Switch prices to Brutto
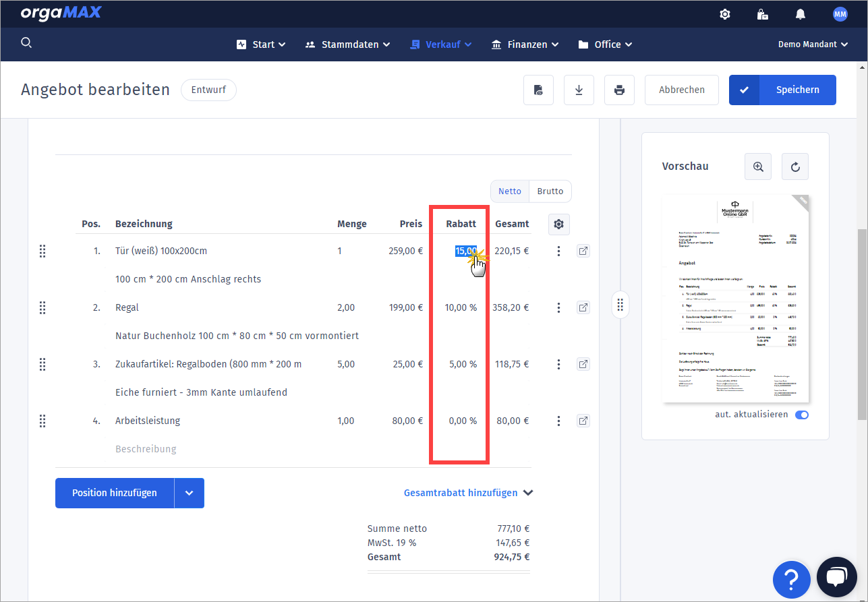The image size is (868, 602). [x=550, y=191]
